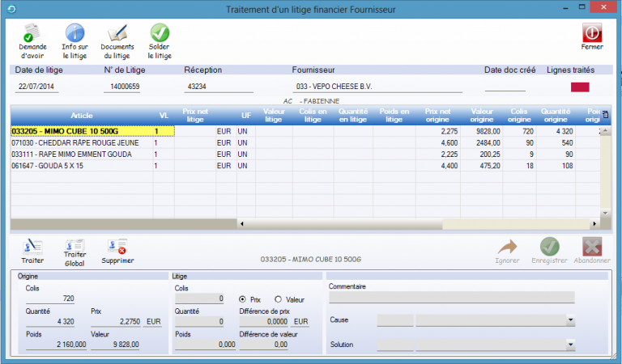Viewport: 622px width, 364px height.
Task: Expand the Cause dropdown
Action: pyautogui.click(x=570, y=321)
